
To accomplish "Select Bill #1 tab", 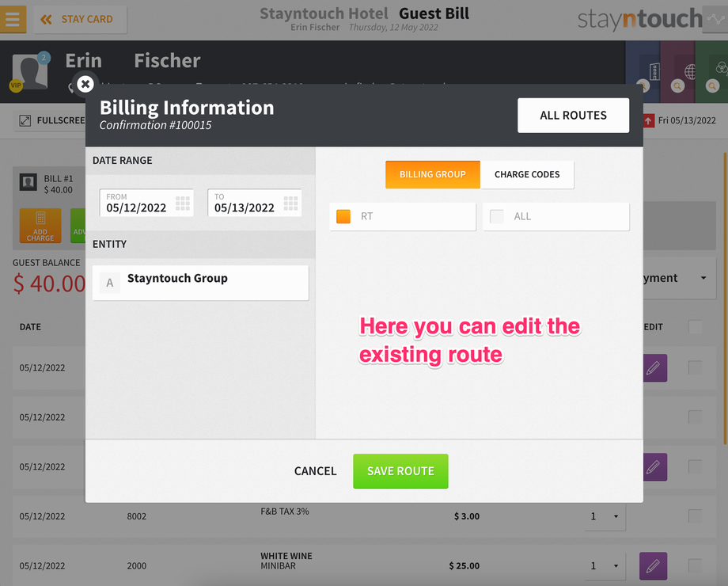I will [x=49, y=184].
